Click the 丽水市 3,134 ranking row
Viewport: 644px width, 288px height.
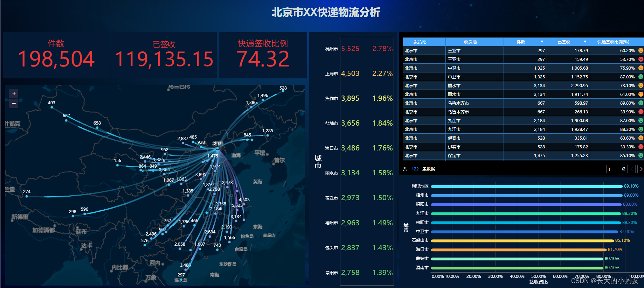(x=359, y=173)
